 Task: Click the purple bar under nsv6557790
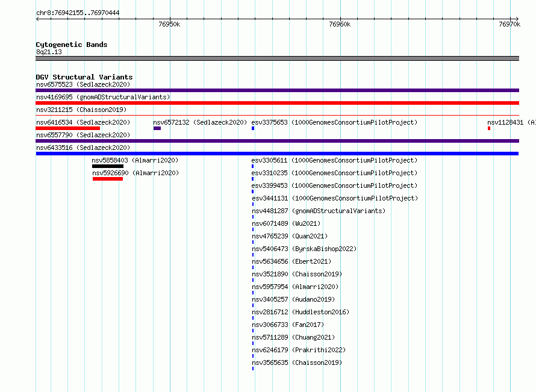coord(277,141)
